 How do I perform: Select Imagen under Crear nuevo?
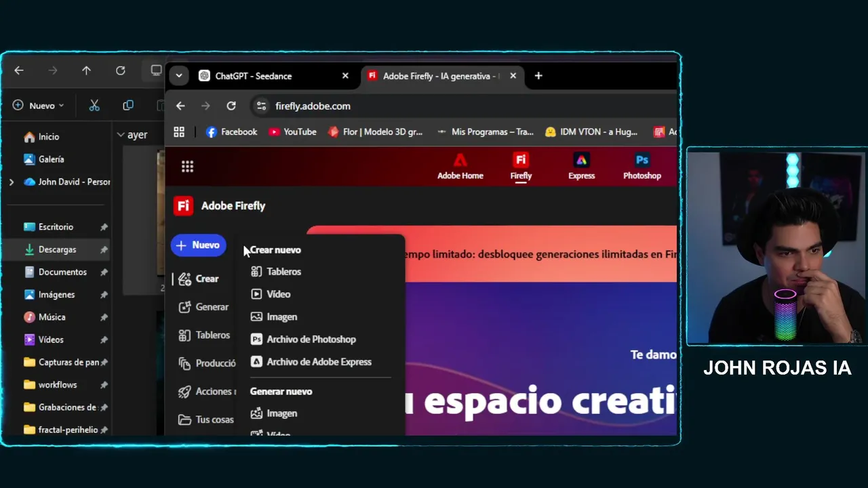(x=274, y=317)
